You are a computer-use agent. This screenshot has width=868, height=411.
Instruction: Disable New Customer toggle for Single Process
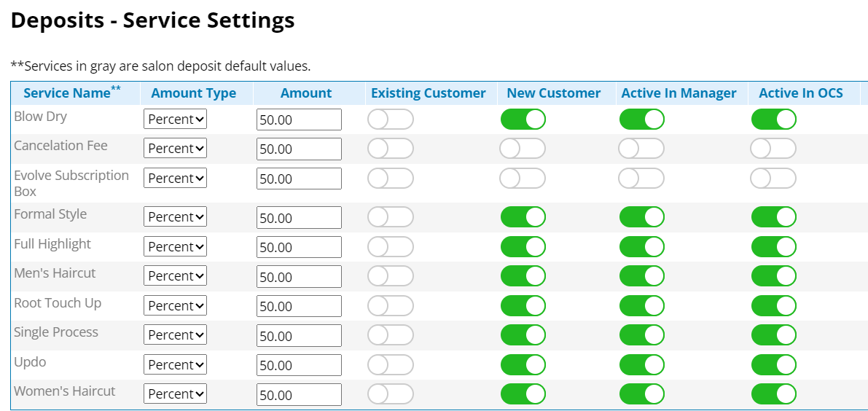pos(523,334)
